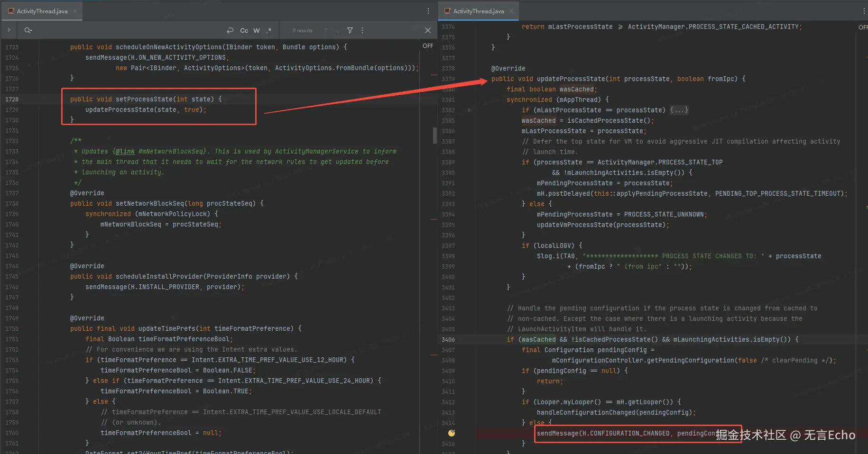Image resolution: width=868 pixels, height=454 pixels.
Task: Close the left ActivityThread.java tab
Action: (x=75, y=11)
